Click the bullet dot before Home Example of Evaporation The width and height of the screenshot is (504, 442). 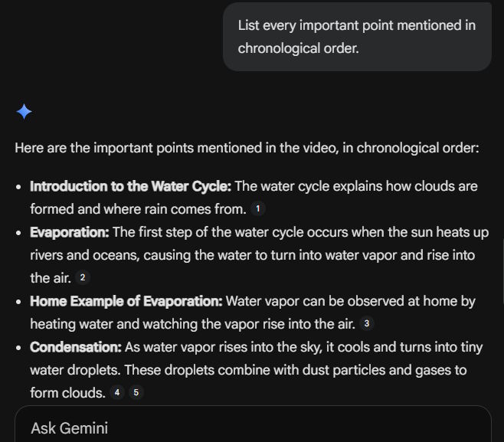(x=18, y=302)
